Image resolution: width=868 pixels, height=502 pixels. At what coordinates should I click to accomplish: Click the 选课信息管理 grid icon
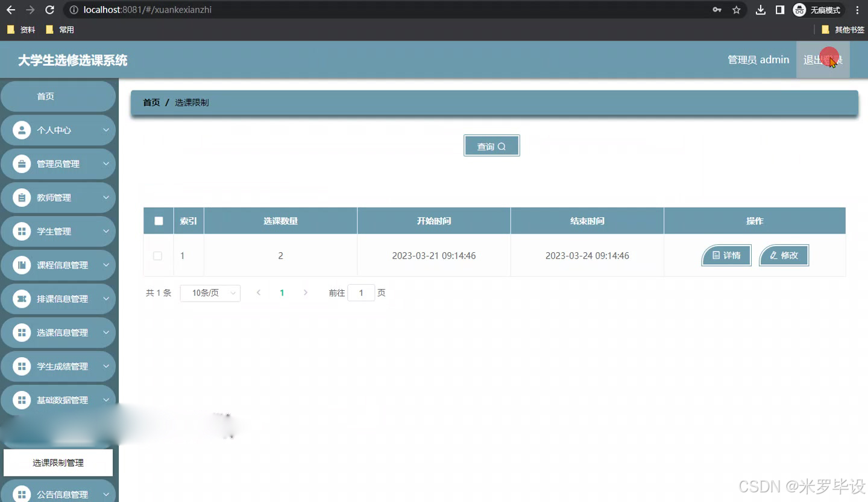tap(22, 332)
